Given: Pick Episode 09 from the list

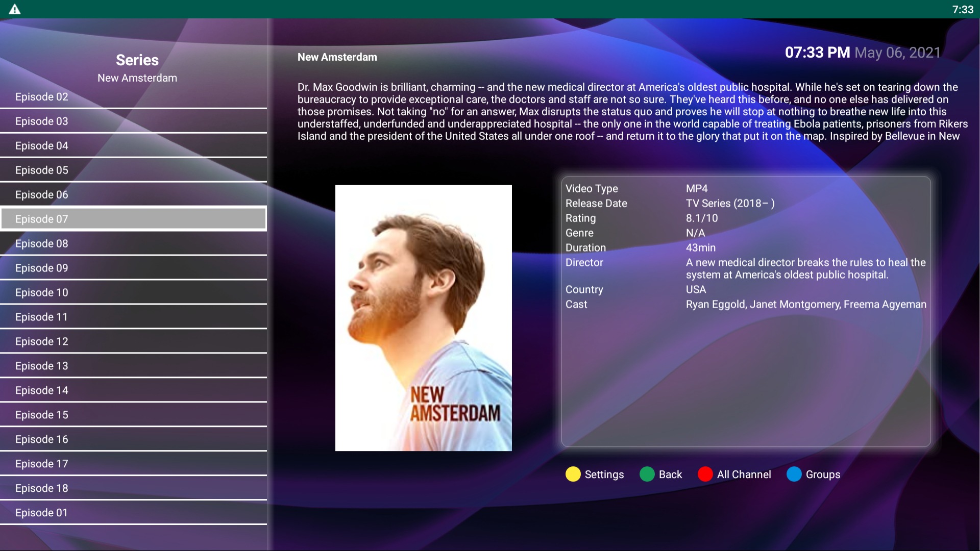Looking at the screenshot, I should (x=133, y=268).
